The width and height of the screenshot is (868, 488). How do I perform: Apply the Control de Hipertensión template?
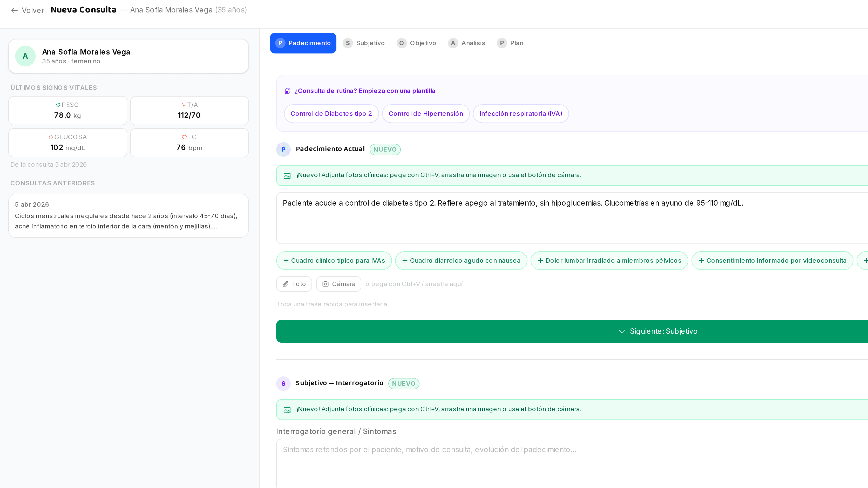point(426,114)
